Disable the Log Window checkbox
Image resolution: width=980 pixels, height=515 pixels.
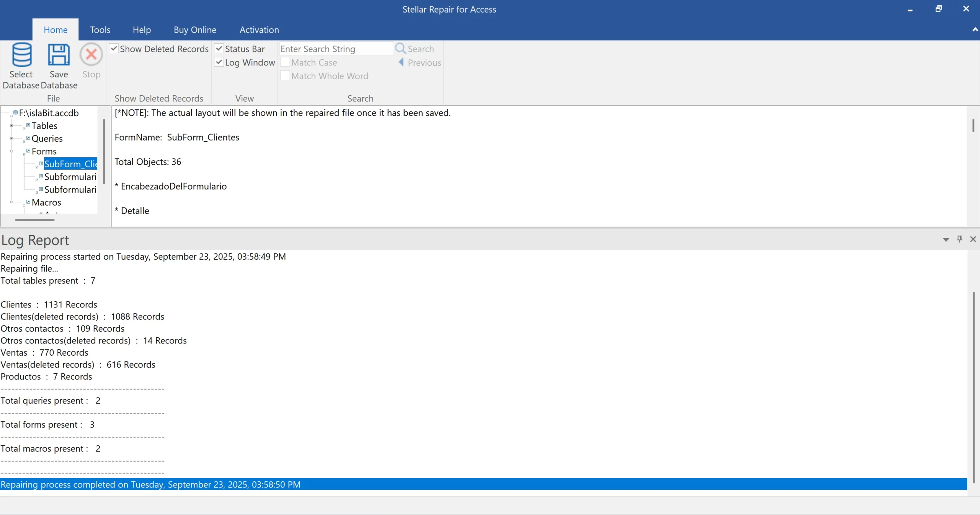coord(219,62)
